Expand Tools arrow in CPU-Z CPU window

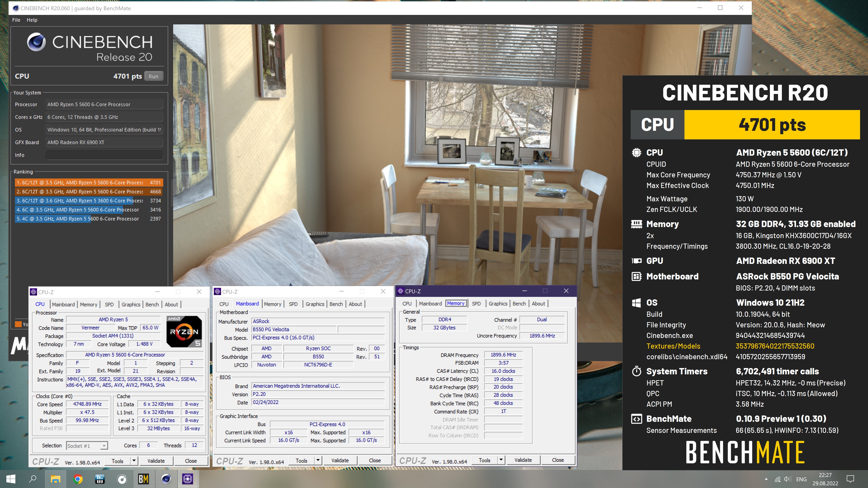click(134, 461)
